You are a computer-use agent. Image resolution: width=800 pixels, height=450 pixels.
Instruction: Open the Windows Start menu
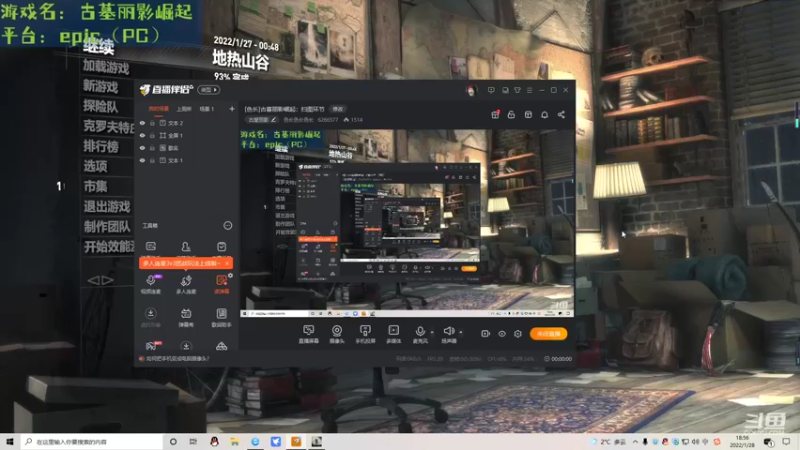coord(9,441)
